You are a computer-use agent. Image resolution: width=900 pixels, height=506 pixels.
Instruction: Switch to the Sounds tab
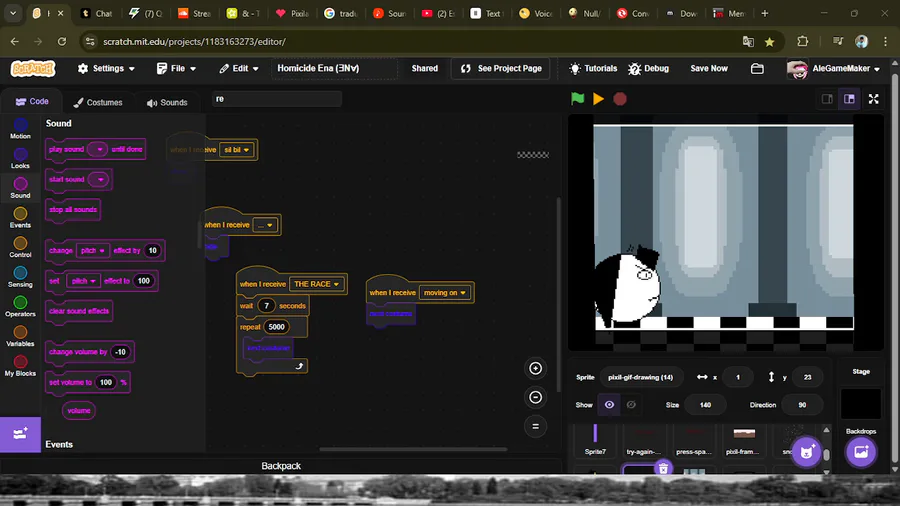click(x=167, y=102)
